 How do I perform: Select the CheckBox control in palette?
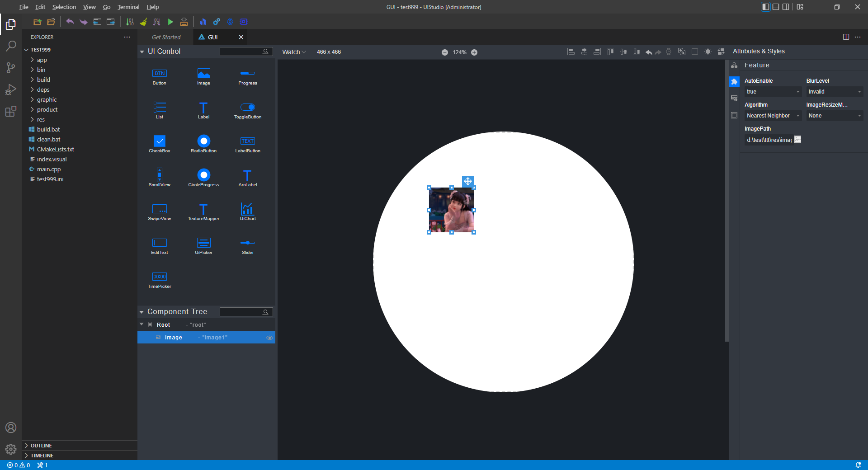(159, 141)
